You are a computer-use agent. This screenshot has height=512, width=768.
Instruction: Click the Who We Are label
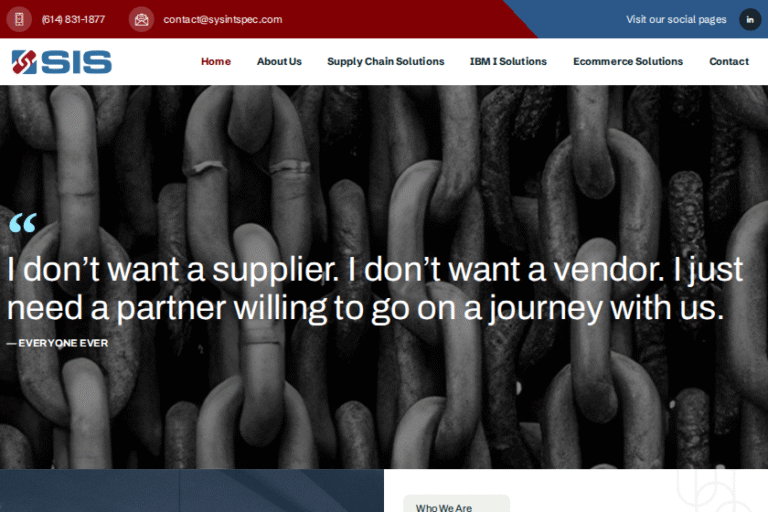[x=444, y=508]
